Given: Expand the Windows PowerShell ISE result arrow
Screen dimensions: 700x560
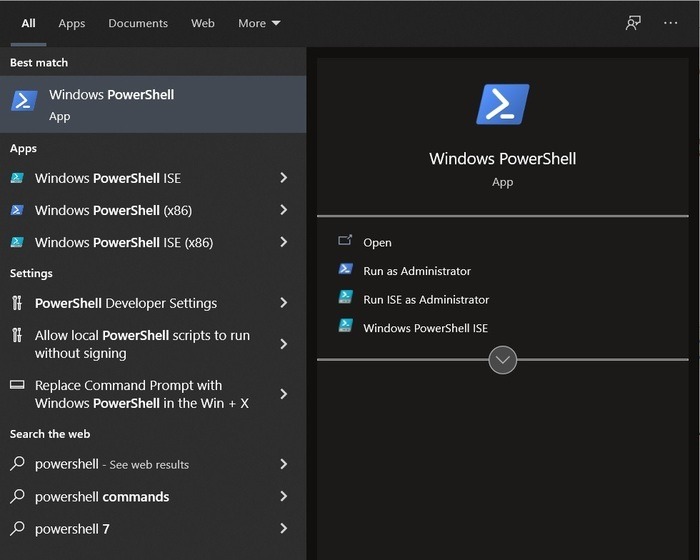Looking at the screenshot, I should pyautogui.click(x=283, y=178).
